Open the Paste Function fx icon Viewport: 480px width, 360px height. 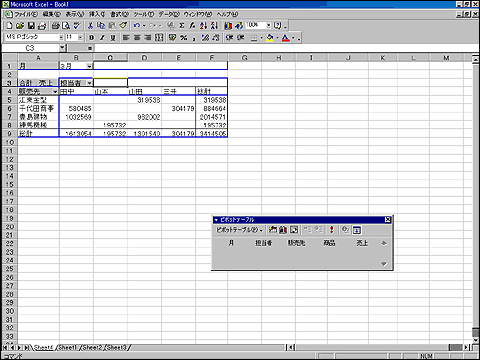coord(192,26)
